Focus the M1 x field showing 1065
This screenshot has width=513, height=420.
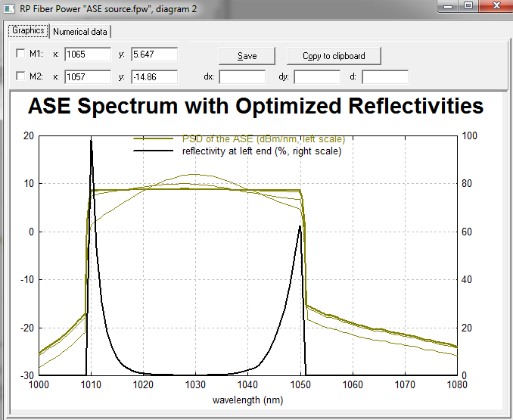click(87, 54)
